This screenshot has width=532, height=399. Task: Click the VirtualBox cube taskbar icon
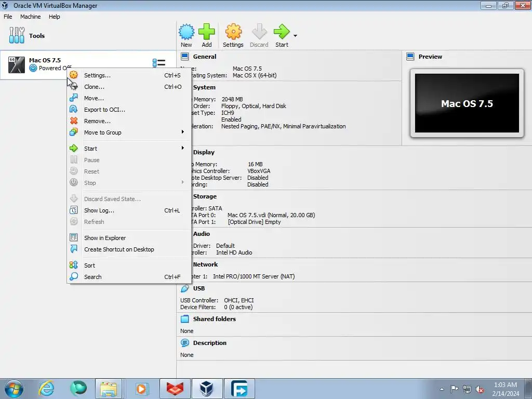[x=207, y=389]
